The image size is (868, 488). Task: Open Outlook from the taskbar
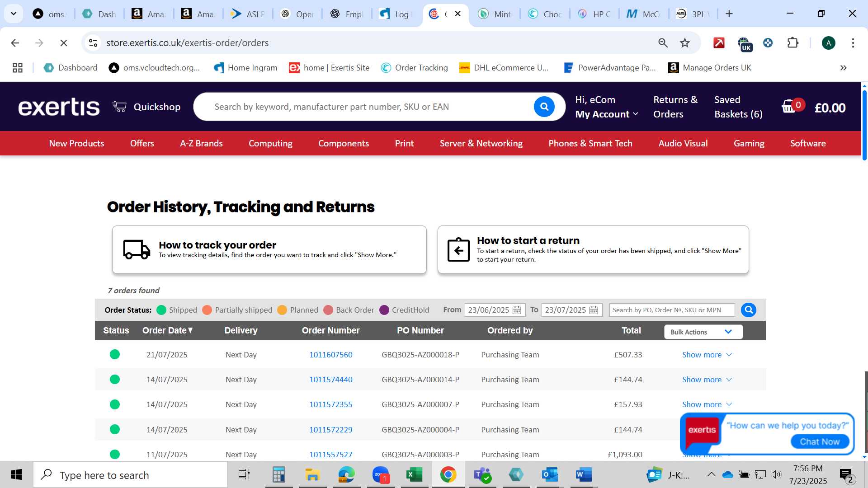(x=550, y=474)
